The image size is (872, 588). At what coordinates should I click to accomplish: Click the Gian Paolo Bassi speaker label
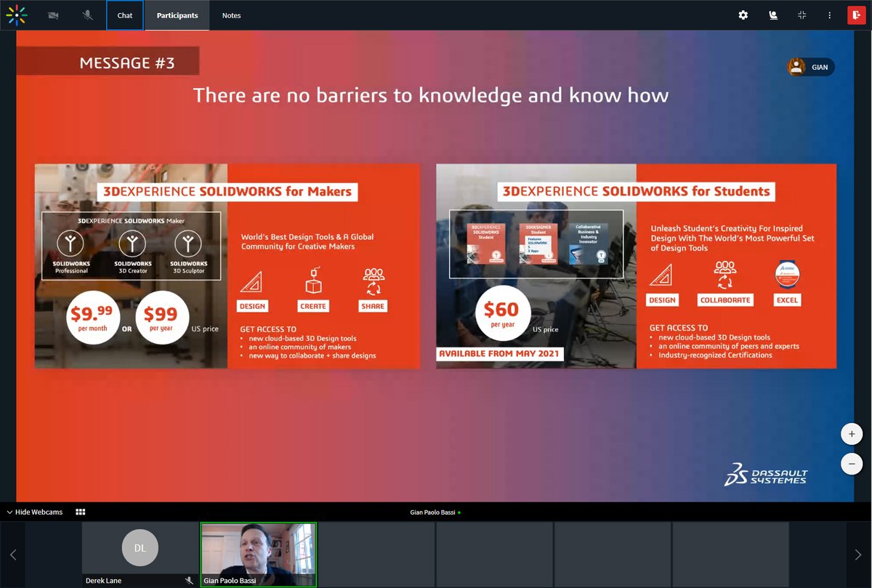[435, 512]
